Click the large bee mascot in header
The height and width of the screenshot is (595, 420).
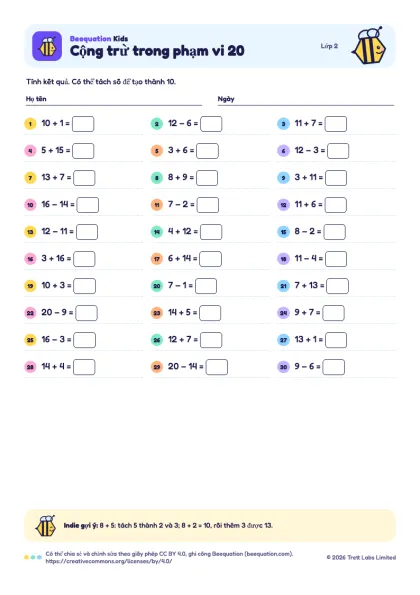point(369,46)
